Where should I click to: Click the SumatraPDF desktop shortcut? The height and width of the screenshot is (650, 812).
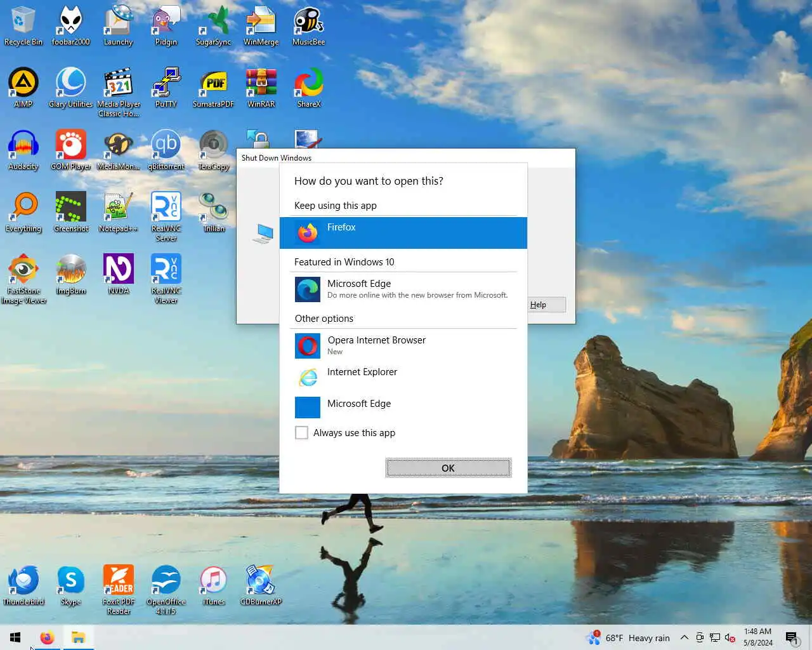[213, 88]
